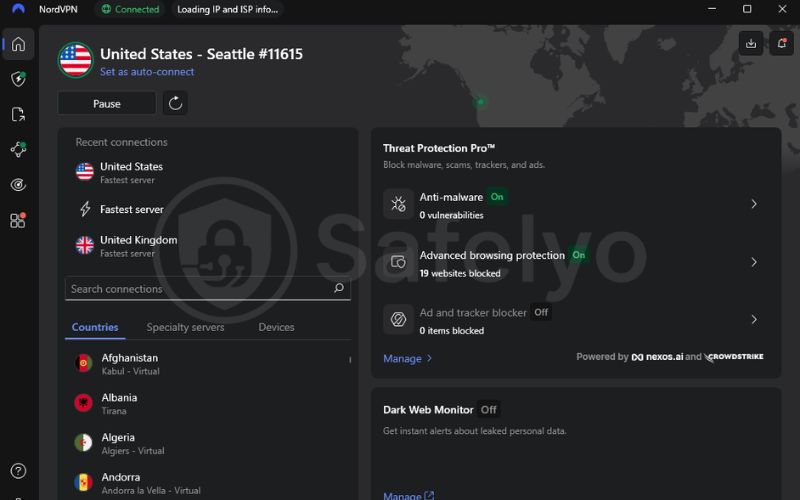Viewport: 800px width, 500px height.
Task: Expand Ad and tracker blocker chevron
Action: coord(754,320)
